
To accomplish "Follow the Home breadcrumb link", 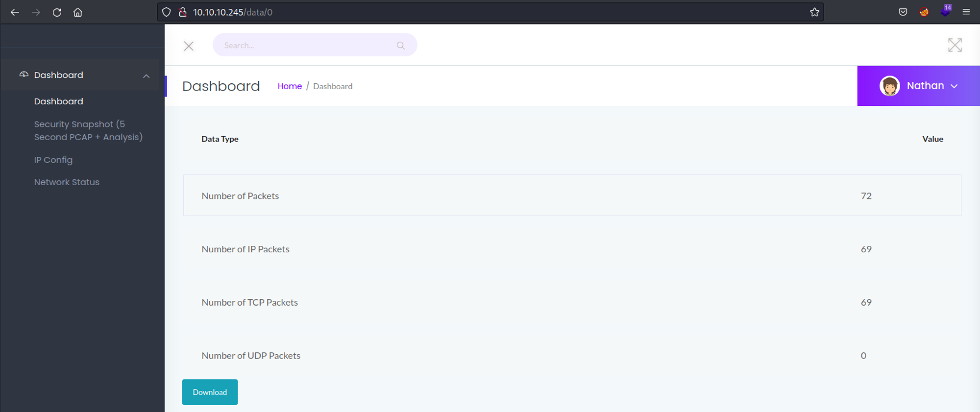I will click(290, 86).
